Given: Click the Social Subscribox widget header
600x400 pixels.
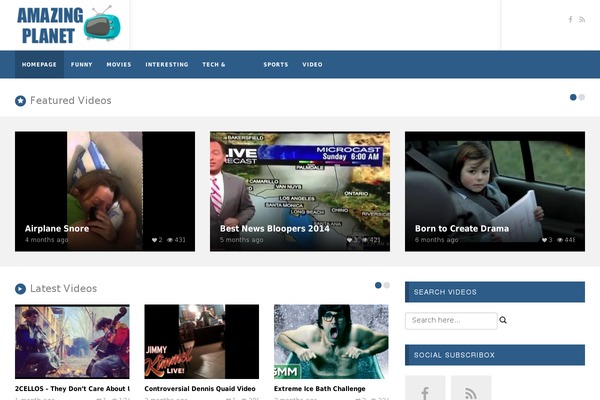Looking at the screenshot, I should coord(495,355).
